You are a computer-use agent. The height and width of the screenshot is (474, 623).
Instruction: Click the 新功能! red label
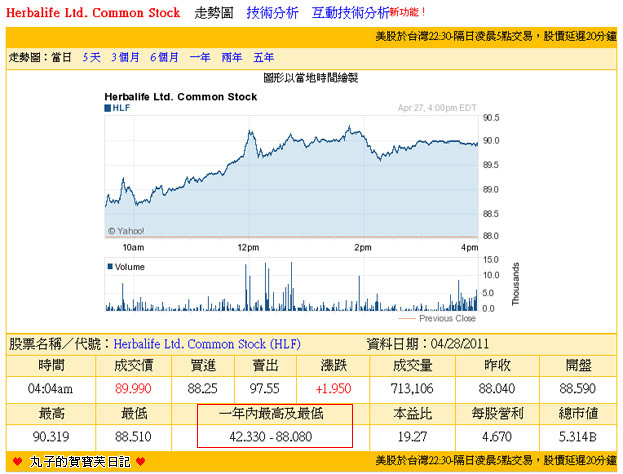click(407, 12)
